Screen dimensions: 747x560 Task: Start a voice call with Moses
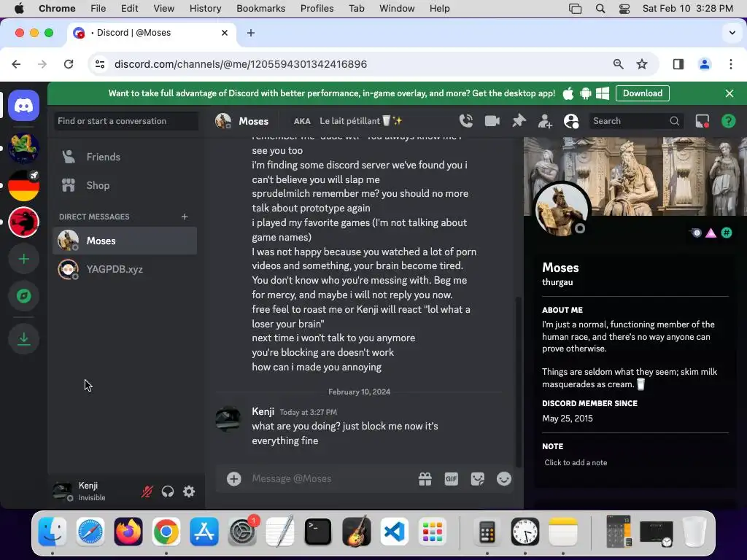click(466, 121)
